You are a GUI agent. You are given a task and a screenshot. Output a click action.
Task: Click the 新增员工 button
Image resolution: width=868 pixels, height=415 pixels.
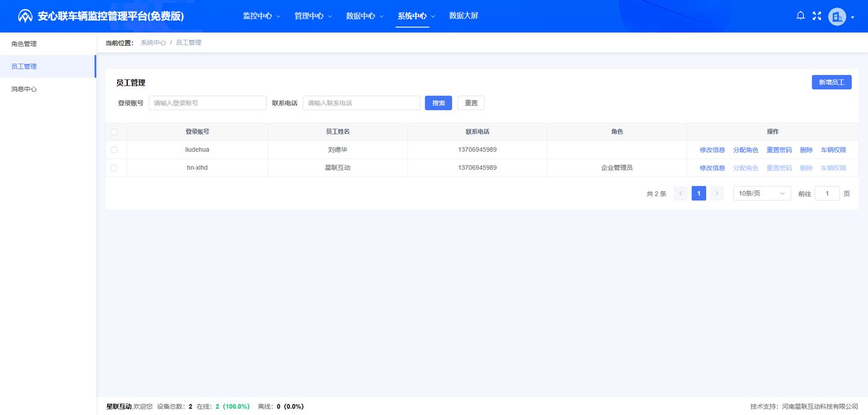(831, 82)
